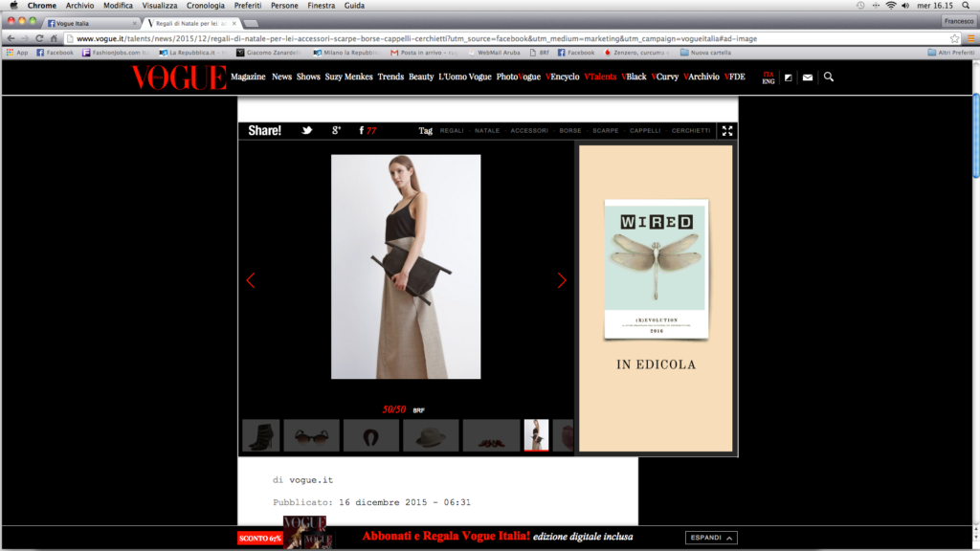This screenshot has height=551, width=980.
Task: Select Regali di Natale per lei tab
Action: click(x=192, y=23)
